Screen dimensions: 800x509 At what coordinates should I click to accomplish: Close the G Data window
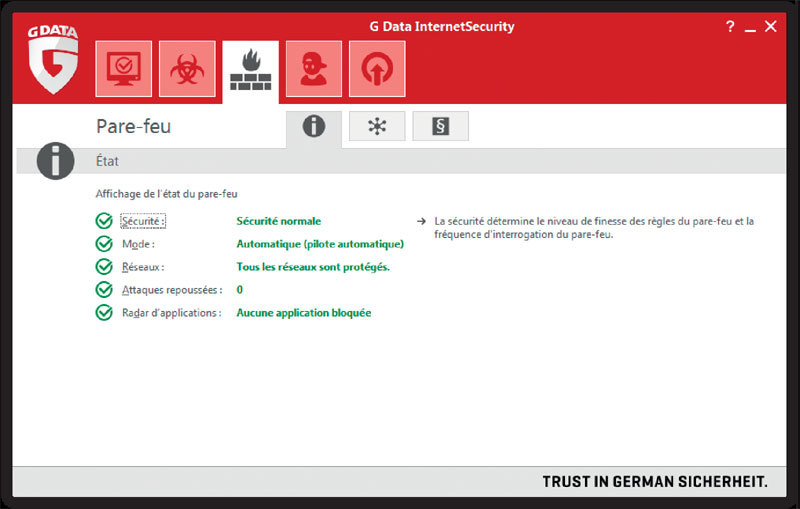tap(770, 26)
